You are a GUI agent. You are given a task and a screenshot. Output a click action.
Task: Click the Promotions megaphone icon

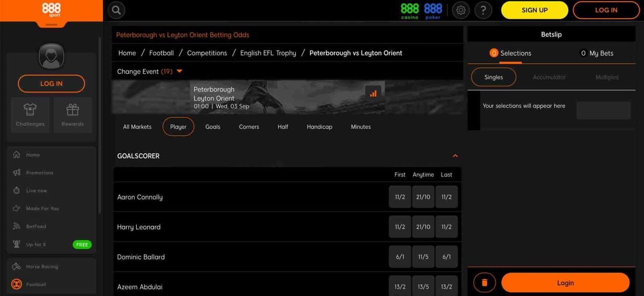pos(17,173)
